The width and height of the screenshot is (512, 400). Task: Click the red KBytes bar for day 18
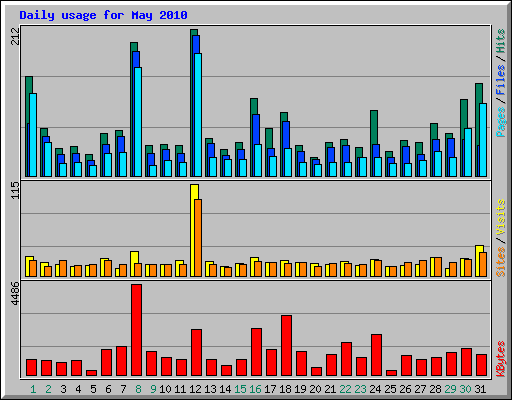[286, 346]
